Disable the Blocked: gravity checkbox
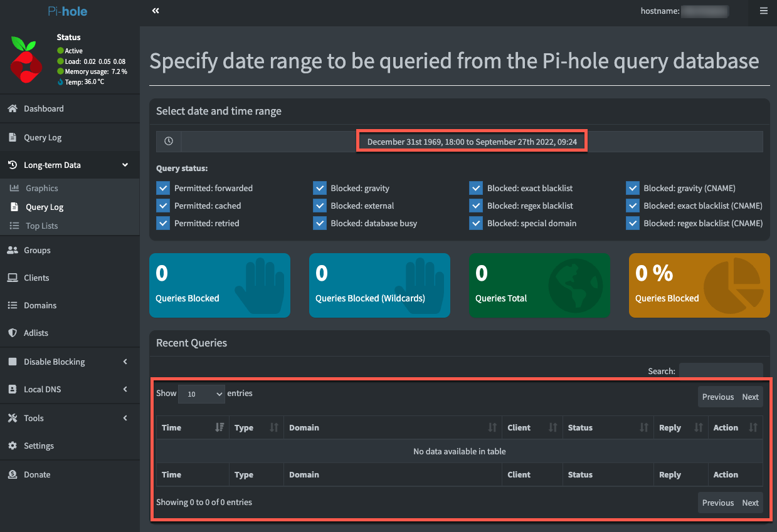This screenshot has width=777, height=532. 320,188
